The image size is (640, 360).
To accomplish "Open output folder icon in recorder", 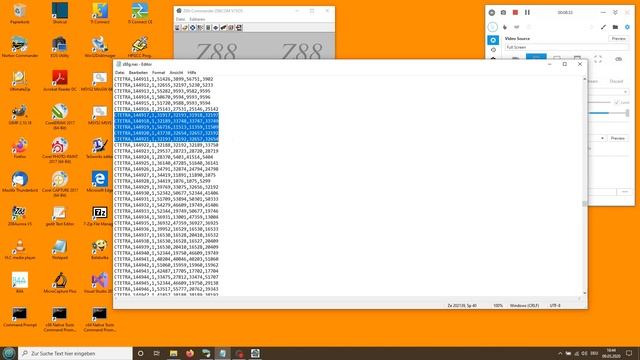I will [x=615, y=27].
